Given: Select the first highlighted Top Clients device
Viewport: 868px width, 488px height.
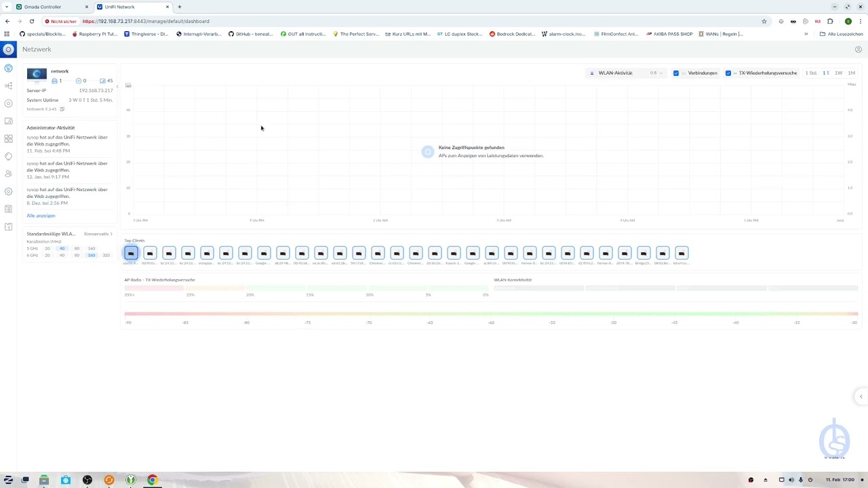Looking at the screenshot, I should pyautogui.click(x=131, y=253).
